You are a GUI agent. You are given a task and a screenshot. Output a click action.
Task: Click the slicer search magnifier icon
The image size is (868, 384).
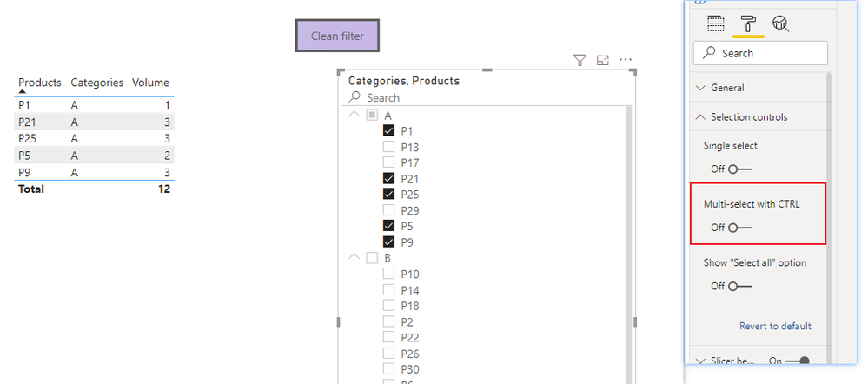click(354, 98)
